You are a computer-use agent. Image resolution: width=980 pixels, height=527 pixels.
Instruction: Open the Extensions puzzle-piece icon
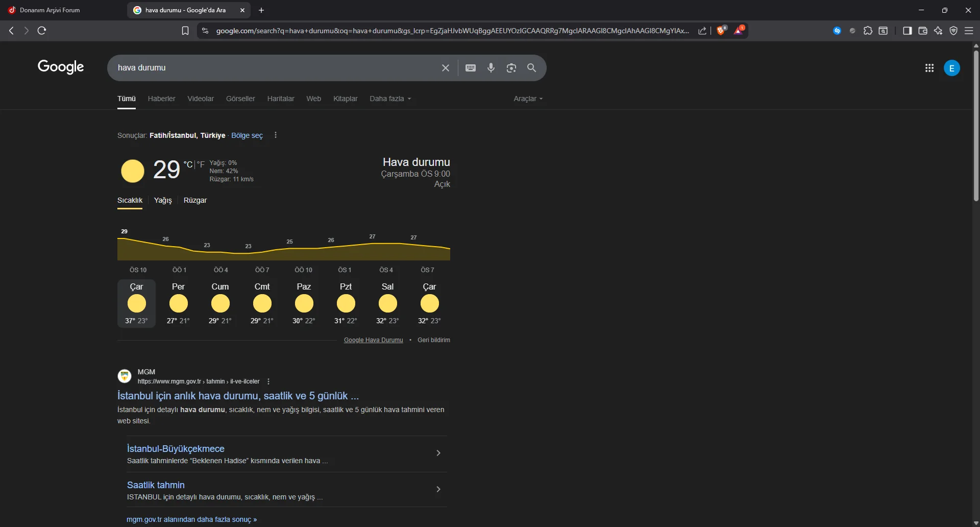point(868,31)
